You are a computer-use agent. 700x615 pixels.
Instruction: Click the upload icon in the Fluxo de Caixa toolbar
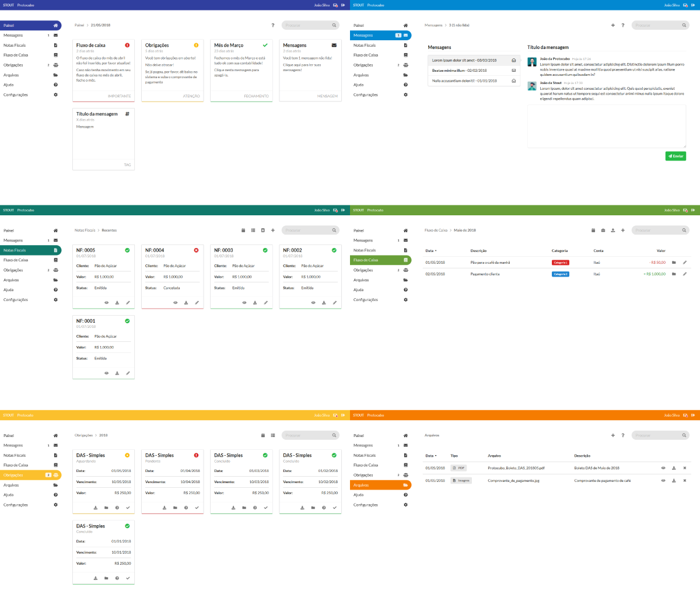(x=613, y=230)
